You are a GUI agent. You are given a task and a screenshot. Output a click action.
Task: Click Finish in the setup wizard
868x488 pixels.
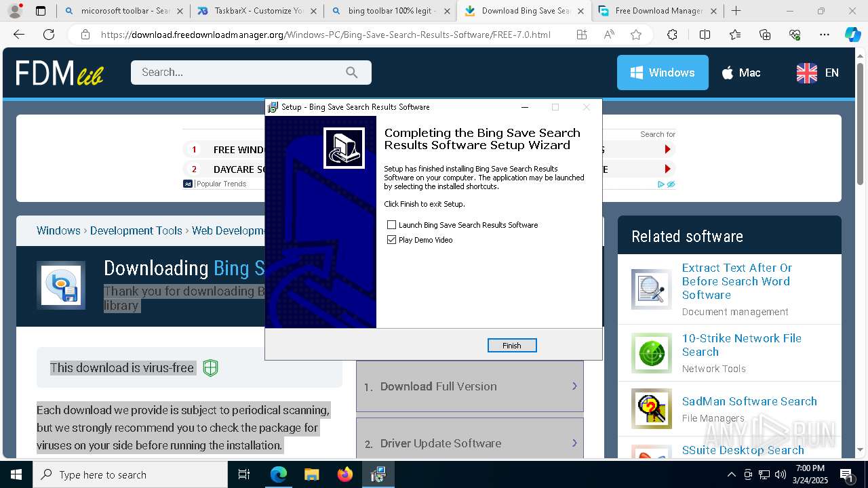[x=512, y=346]
